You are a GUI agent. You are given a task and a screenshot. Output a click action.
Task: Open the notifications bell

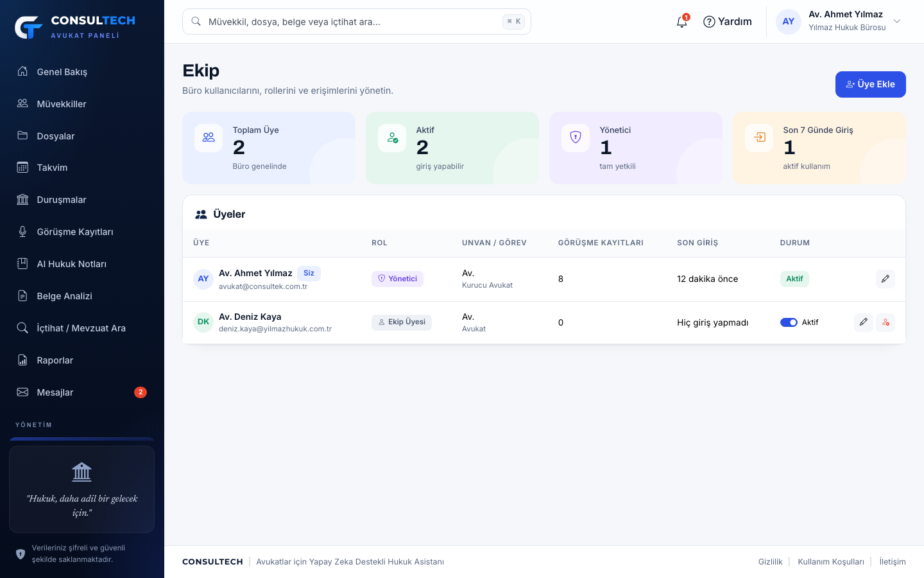(x=681, y=22)
